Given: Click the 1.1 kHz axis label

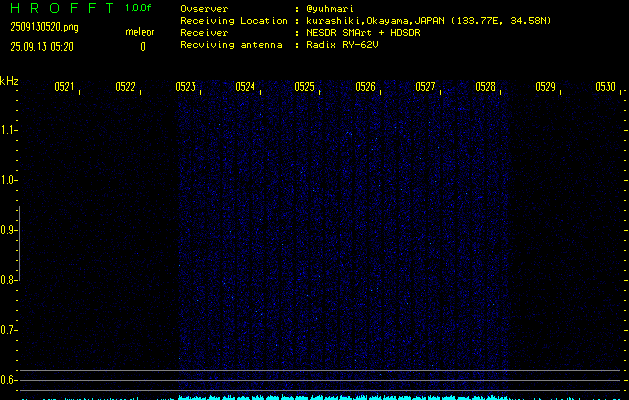Looking at the screenshot, I should [7, 130].
